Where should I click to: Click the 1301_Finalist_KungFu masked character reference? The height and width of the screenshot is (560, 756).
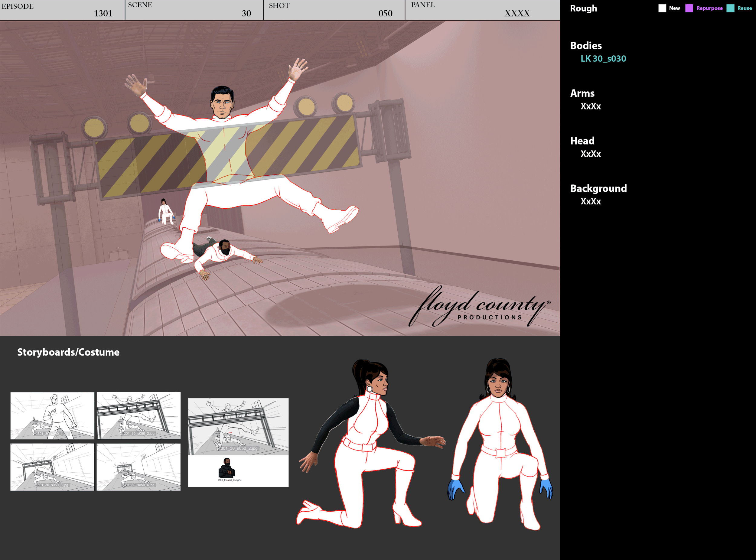227,467
